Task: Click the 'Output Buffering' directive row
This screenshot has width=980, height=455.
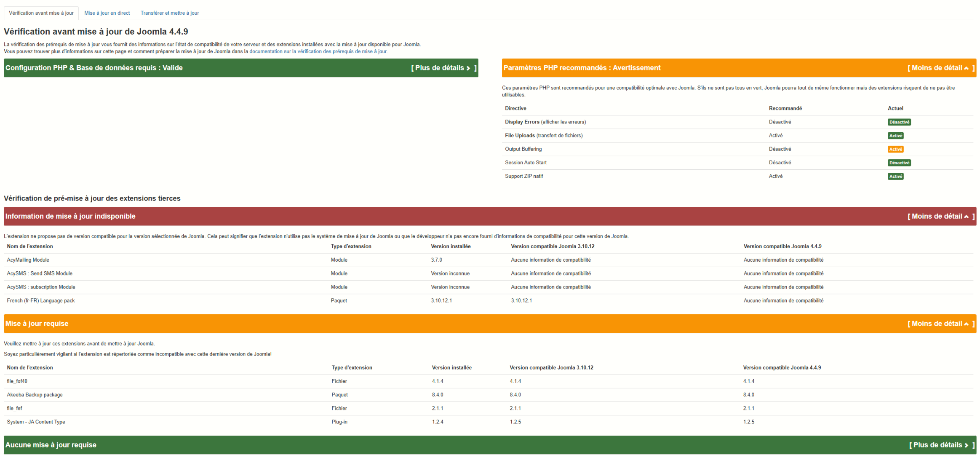Action: tap(737, 149)
